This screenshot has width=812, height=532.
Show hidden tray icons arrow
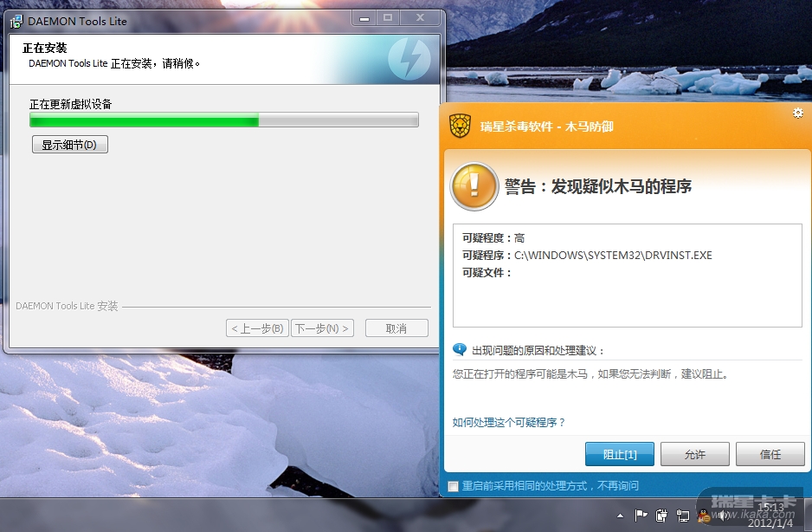pos(620,516)
